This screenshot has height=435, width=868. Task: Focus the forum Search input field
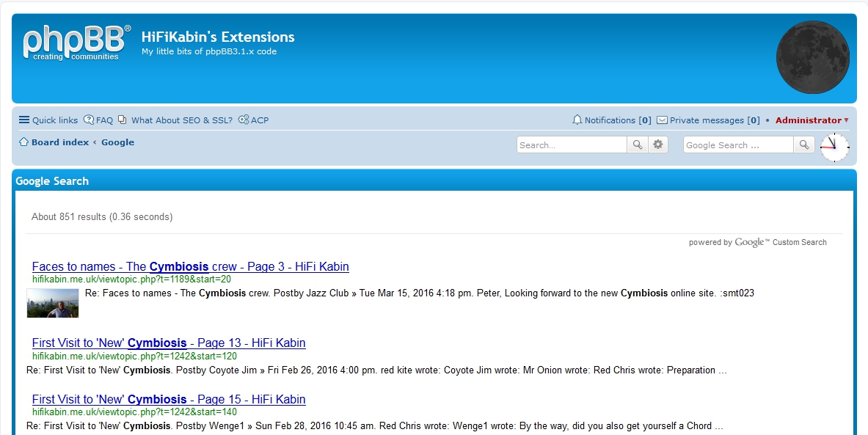click(572, 145)
